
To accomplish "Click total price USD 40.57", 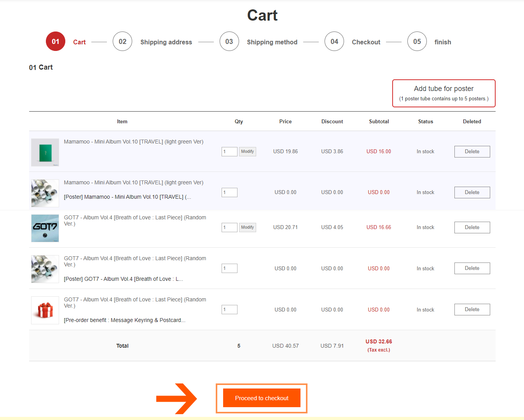I will click(285, 346).
